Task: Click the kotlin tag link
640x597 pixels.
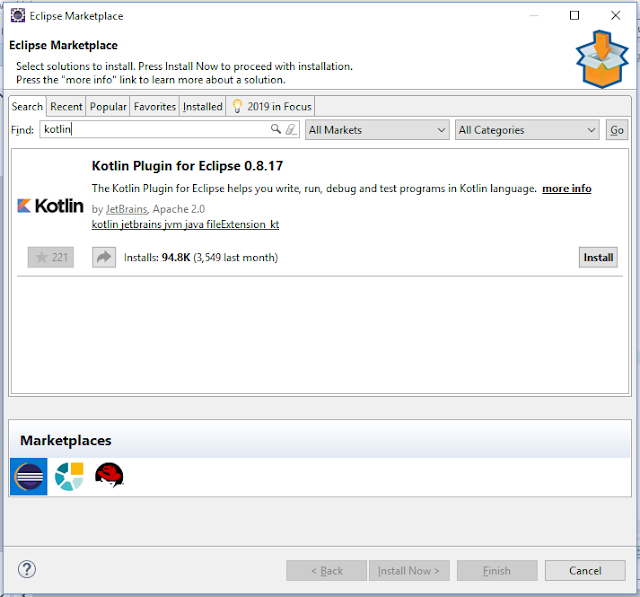Action: [x=105, y=224]
